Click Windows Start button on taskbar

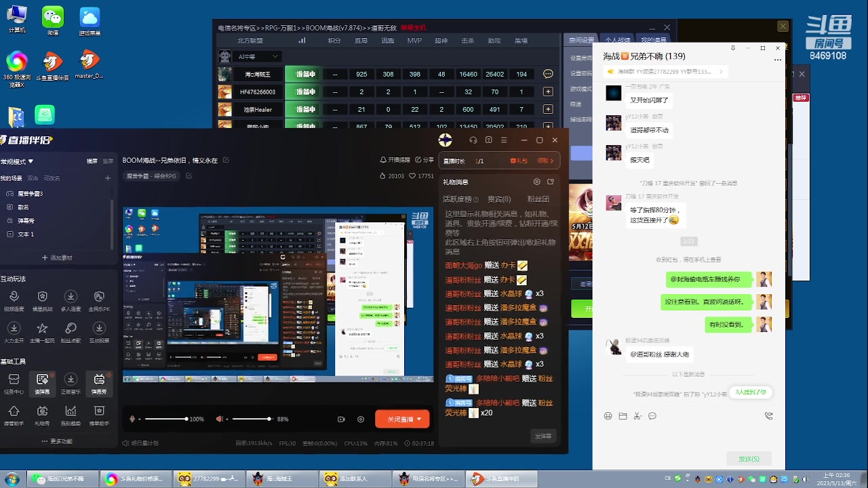point(12,479)
